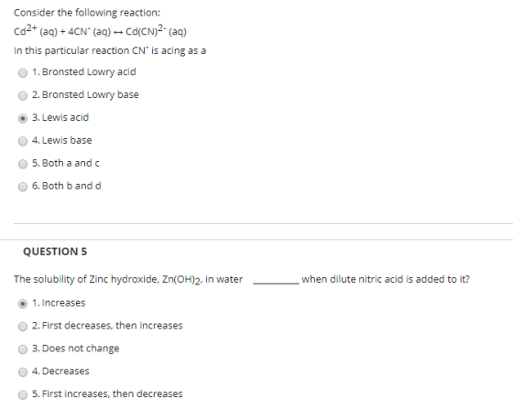513x420 pixels.
Task: Select Increases for Question 5
Action: 23,304
